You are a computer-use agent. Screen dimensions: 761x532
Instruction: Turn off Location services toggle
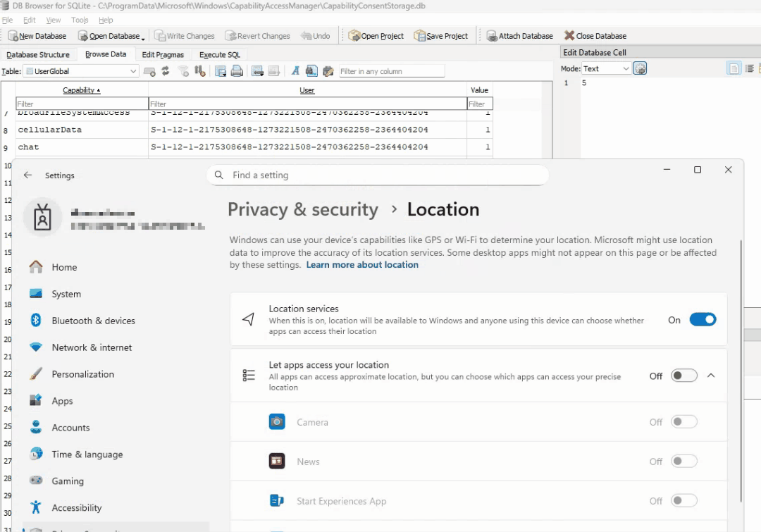point(703,320)
